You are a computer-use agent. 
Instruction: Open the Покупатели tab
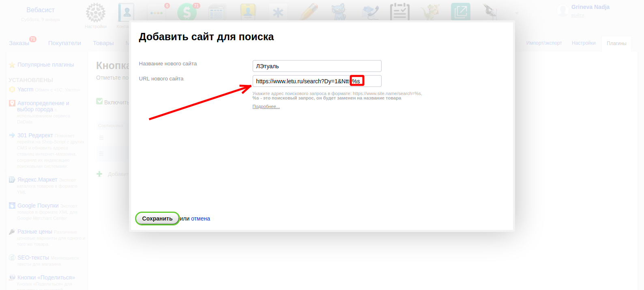(x=64, y=43)
